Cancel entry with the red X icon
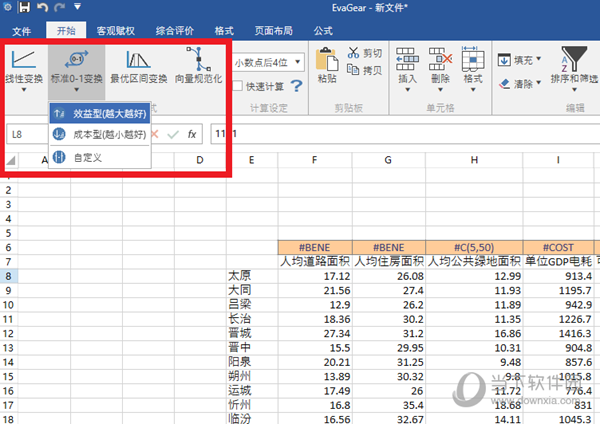 [x=155, y=134]
